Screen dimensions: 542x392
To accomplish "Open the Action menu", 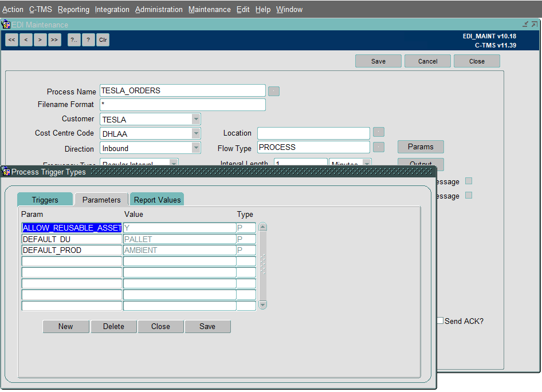I will (13, 9).
